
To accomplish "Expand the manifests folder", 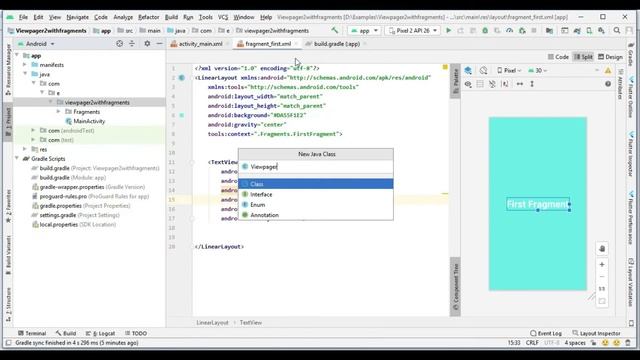I will [25, 65].
